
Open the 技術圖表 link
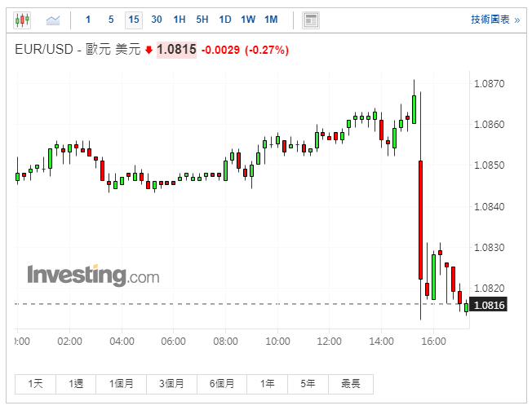(x=494, y=20)
